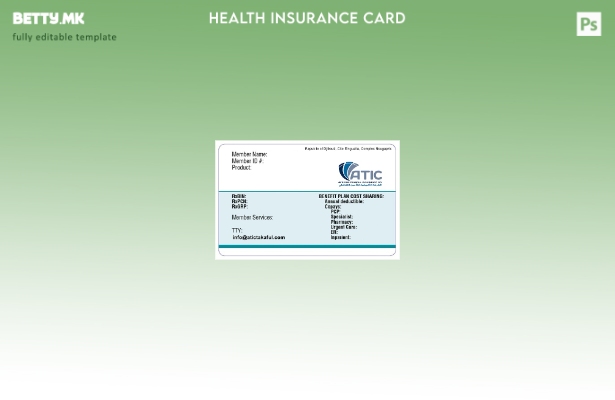Viewport: 615px width, 400px height.
Task: Click the Photoshop Ps icon
Action: (x=588, y=23)
